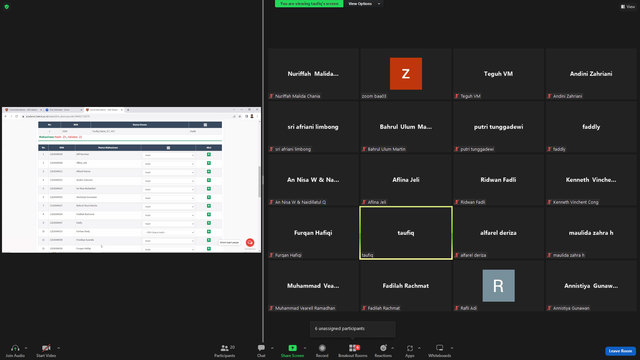Tick header checkbox in Nama Dosen table
This screenshot has height=360, width=640.
pos(205,125)
